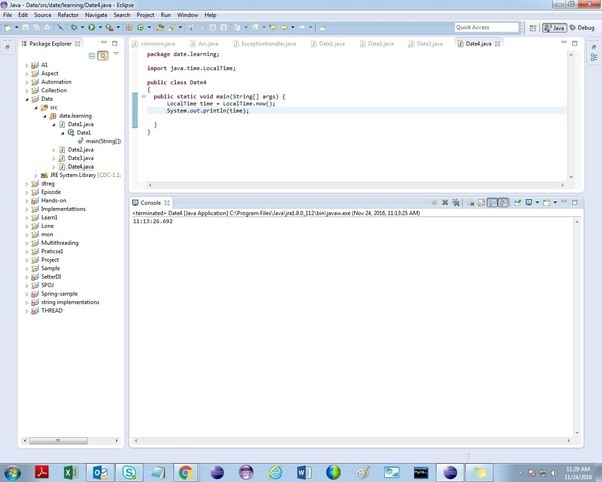The height and width of the screenshot is (482, 602).
Task: Click the Last Edit Location toolbar icon
Action: point(273,27)
